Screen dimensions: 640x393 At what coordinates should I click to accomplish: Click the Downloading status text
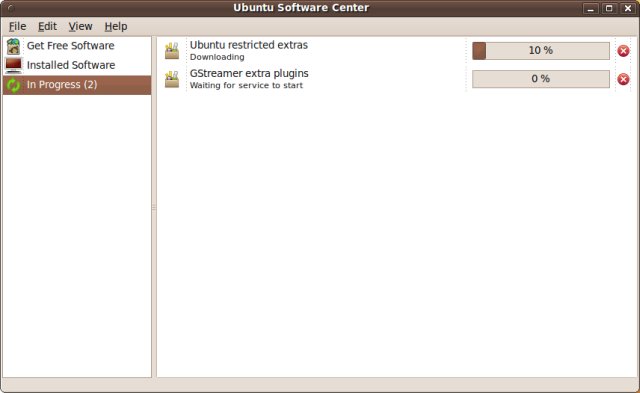217,57
